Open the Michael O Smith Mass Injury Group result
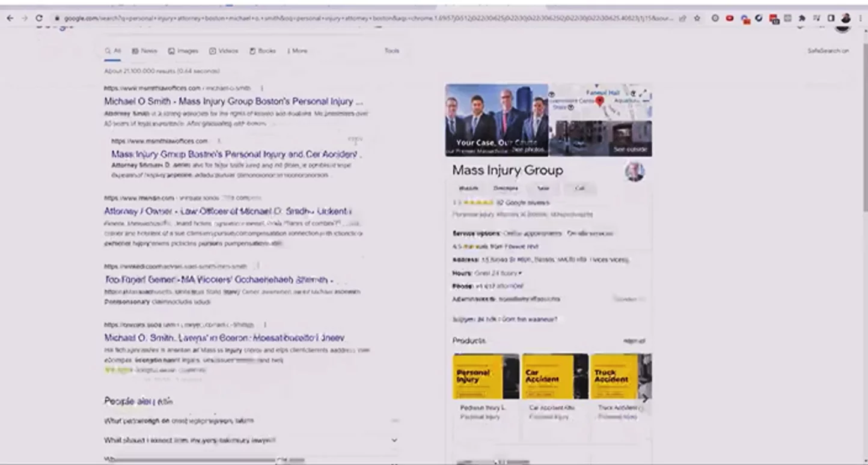868x465 pixels. [x=233, y=102]
